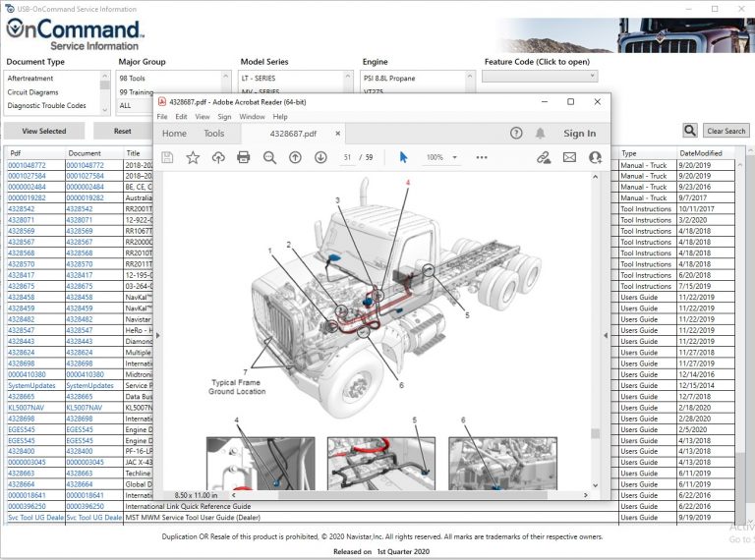
Task: Print the PDF with the printer icon
Action: click(x=244, y=157)
